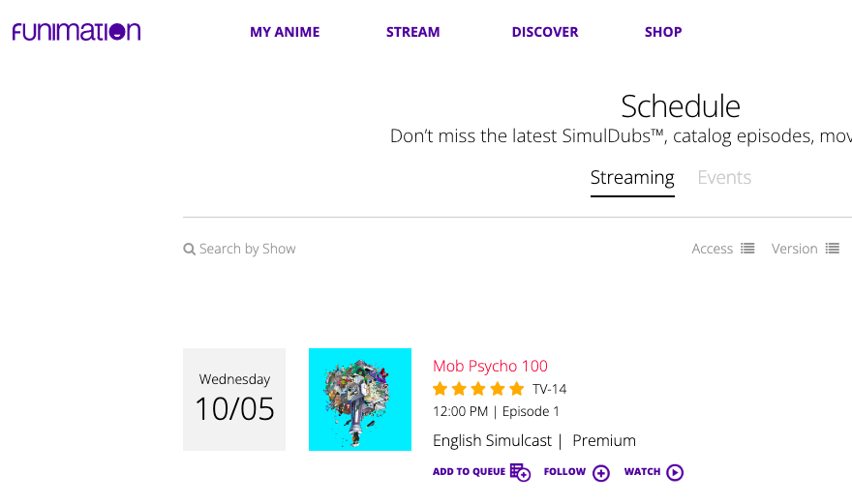Click the Add to Queue plus icon
852x504 pixels.
point(520,472)
